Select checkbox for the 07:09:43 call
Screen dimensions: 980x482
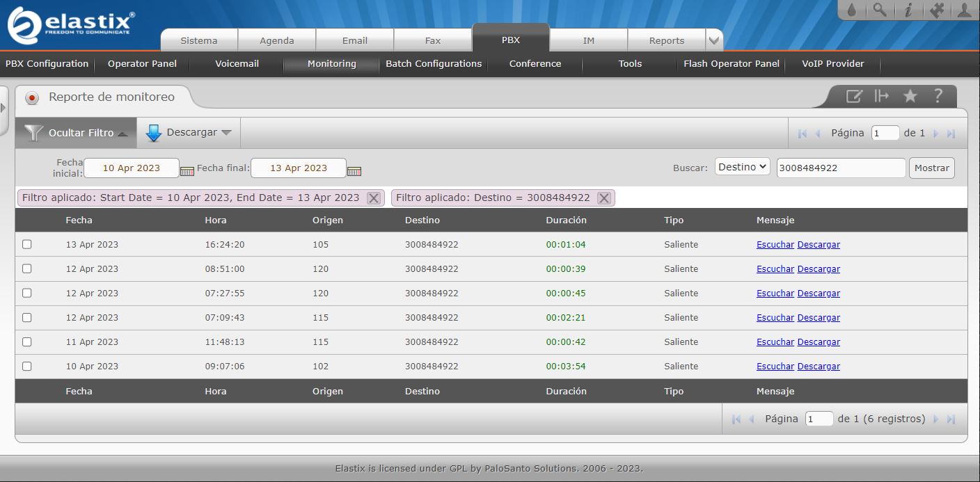27,317
